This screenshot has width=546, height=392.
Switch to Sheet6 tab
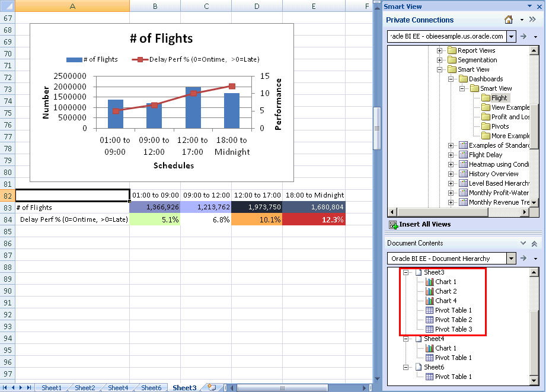151,387
